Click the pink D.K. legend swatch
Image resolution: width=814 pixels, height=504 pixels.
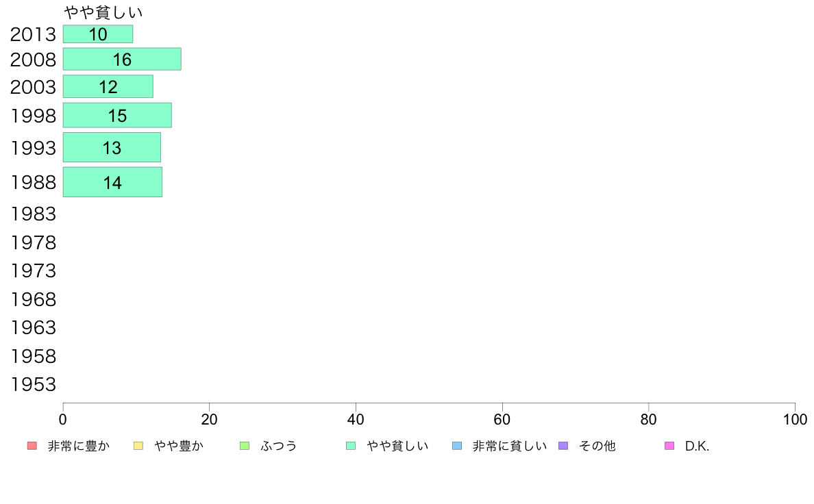[x=669, y=446]
